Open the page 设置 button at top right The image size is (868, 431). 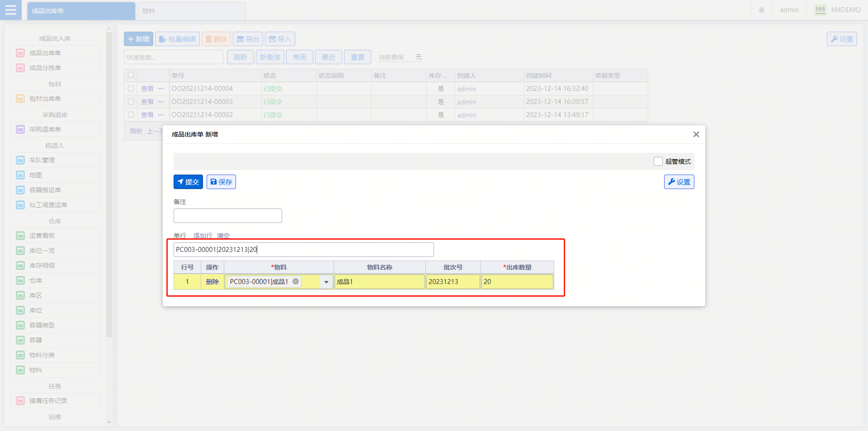click(x=842, y=39)
